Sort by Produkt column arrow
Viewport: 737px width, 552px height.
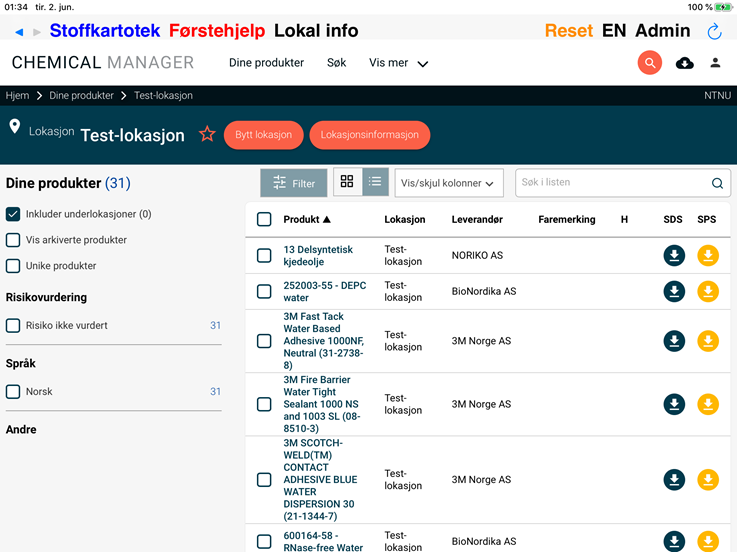[327, 219]
